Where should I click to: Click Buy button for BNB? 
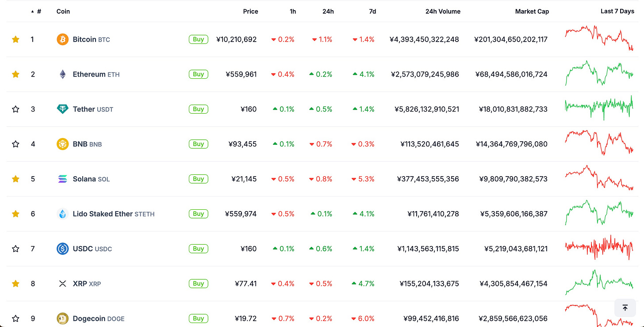click(x=199, y=144)
